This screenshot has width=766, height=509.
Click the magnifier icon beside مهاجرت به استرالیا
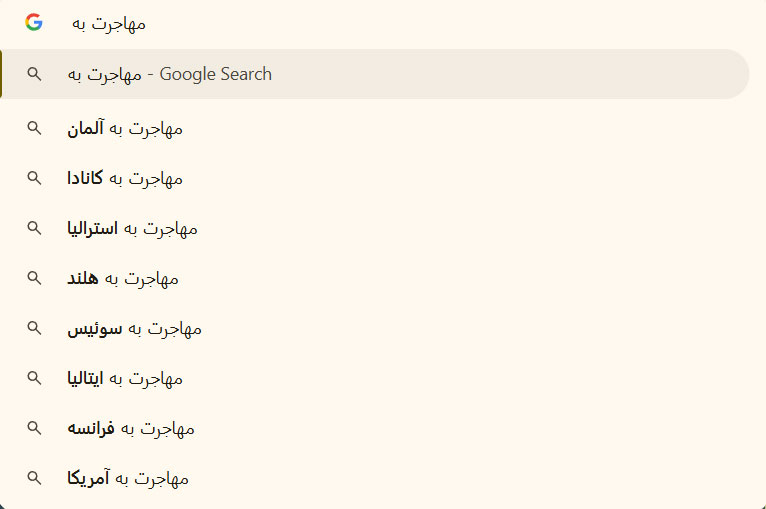34,228
